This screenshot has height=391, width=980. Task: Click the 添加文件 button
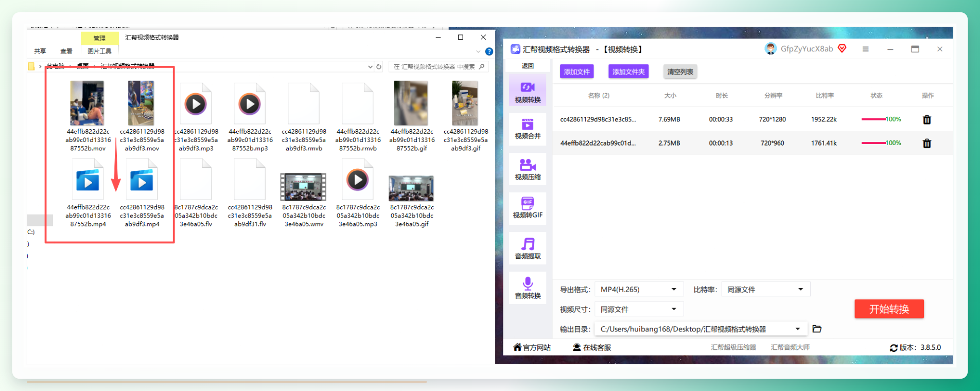pos(577,72)
